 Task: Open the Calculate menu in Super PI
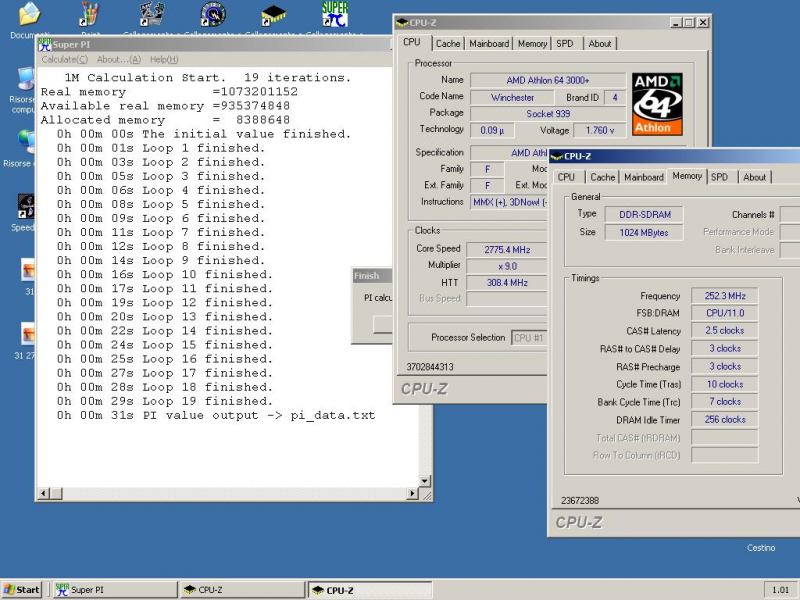(x=64, y=60)
